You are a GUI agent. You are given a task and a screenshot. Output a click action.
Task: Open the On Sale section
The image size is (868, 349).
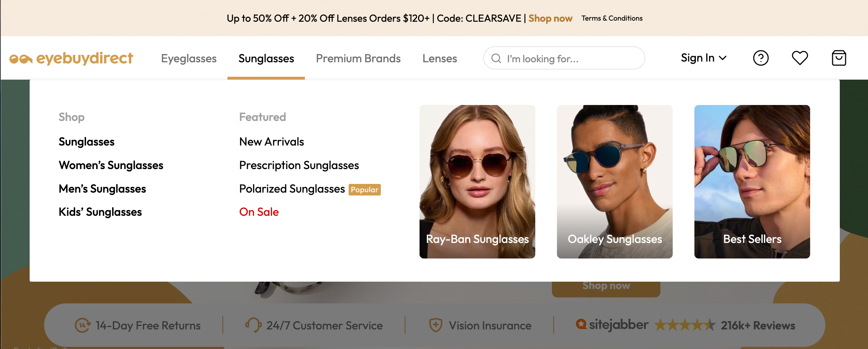coord(258,212)
